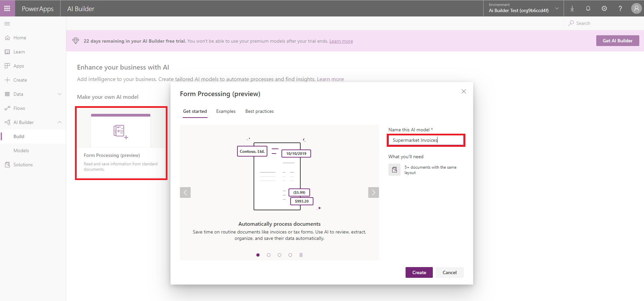
Task: Click the Get AI Builder button
Action: tap(617, 41)
